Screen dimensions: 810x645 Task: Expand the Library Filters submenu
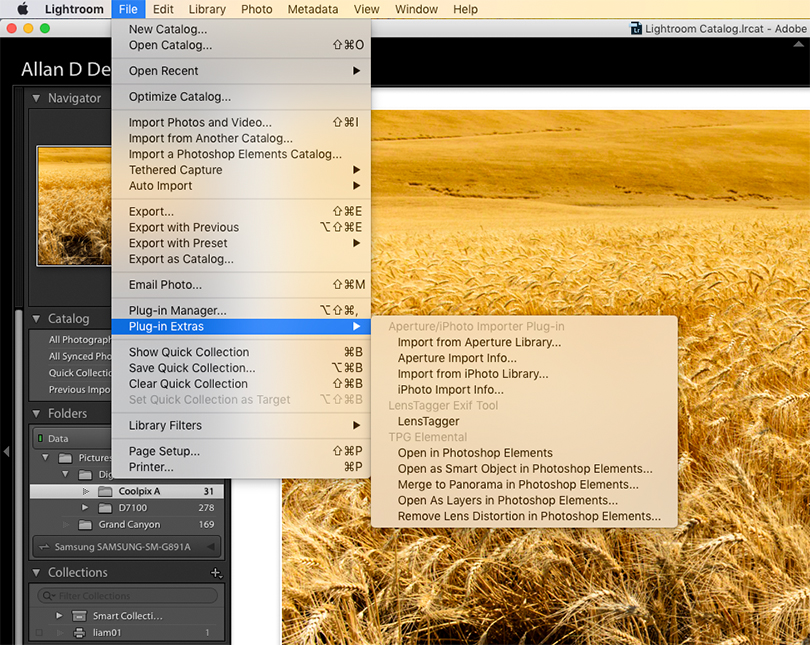tap(241, 426)
